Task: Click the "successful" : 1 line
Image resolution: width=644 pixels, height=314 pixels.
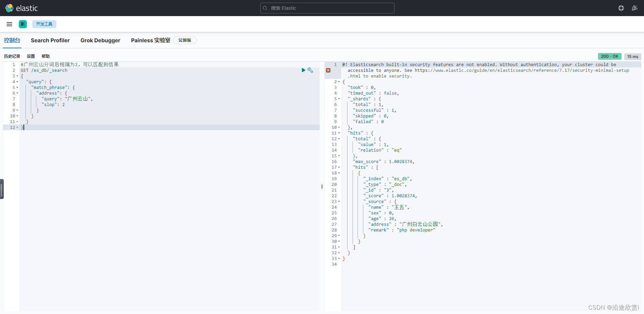Action: [375, 110]
